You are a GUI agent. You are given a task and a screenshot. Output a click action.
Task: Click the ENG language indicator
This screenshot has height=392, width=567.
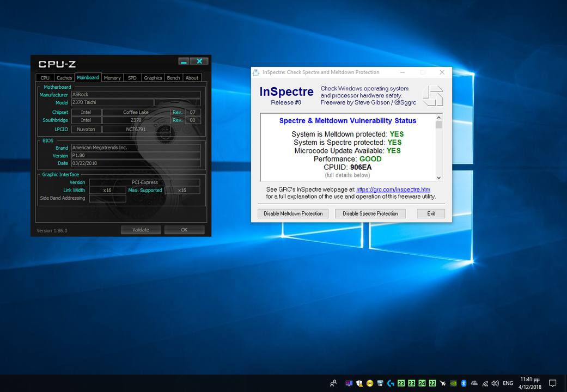click(x=508, y=383)
